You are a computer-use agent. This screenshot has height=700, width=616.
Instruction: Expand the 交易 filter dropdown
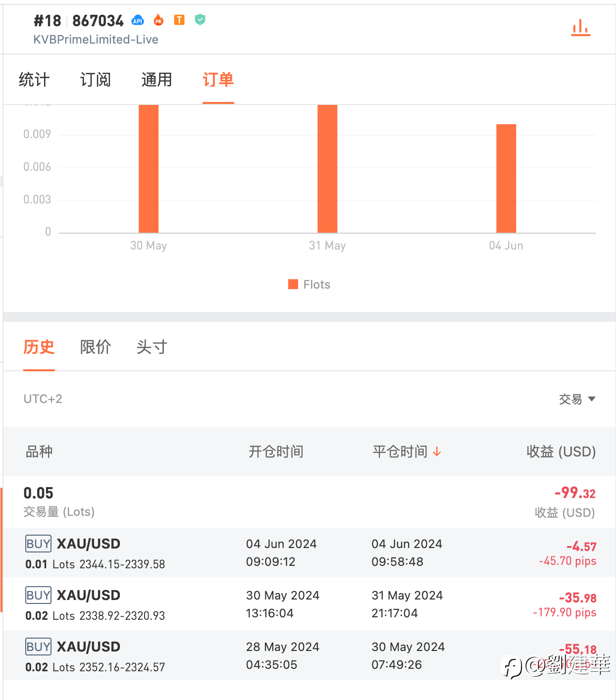[577, 399]
